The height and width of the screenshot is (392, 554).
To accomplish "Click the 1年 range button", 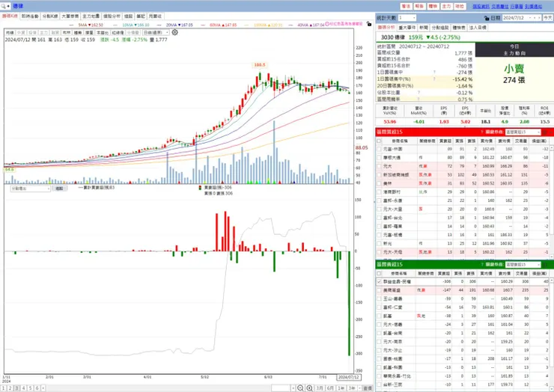I will point(341,388).
